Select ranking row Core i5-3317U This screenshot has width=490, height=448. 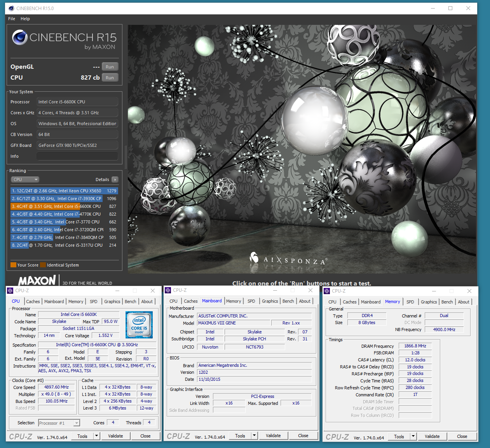[64, 245]
